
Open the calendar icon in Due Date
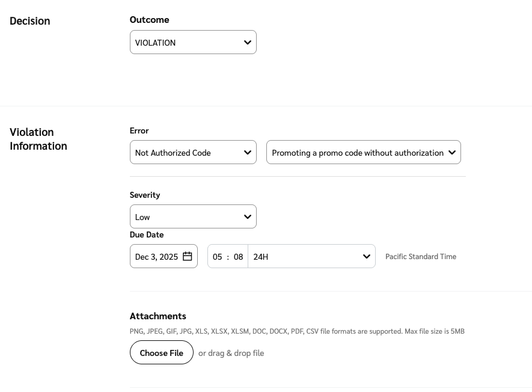coord(188,257)
